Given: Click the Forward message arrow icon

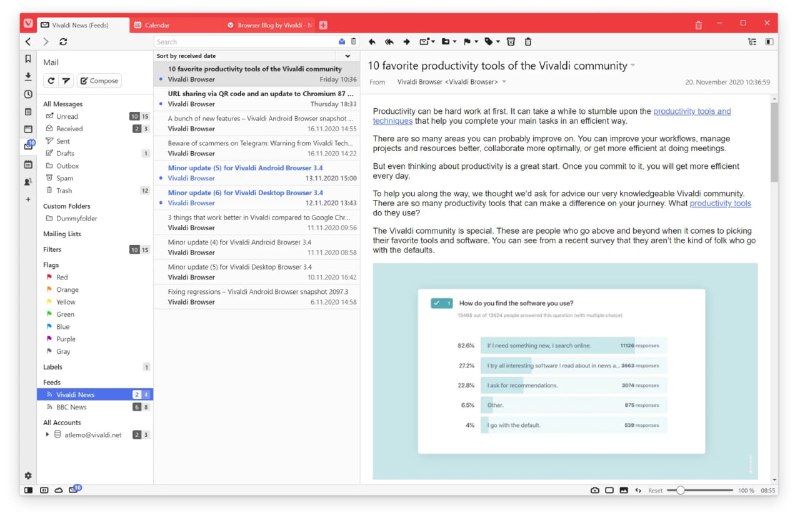Looking at the screenshot, I should tap(407, 42).
